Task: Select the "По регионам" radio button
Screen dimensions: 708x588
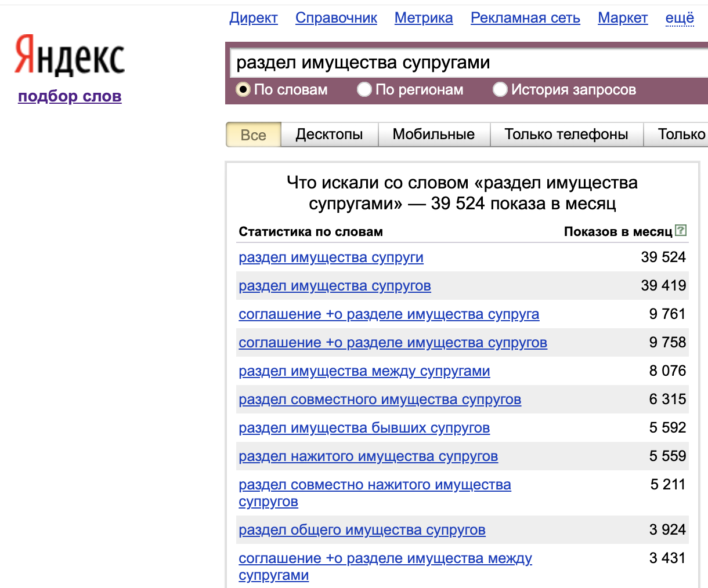Action: 364,89
